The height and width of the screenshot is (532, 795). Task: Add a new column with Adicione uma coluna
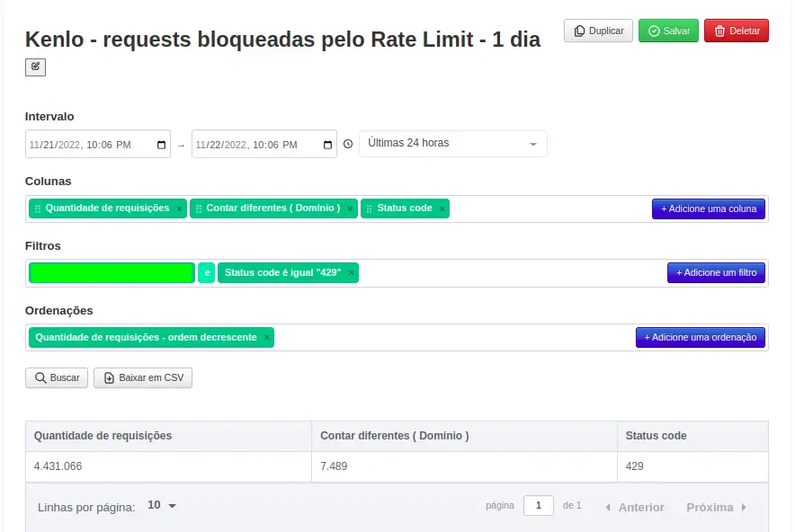(710, 208)
